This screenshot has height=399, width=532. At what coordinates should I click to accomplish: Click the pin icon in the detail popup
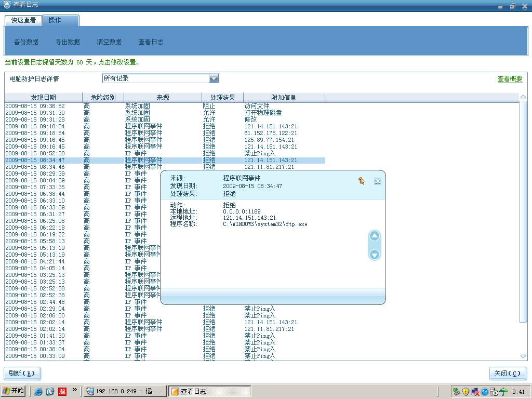click(x=362, y=181)
